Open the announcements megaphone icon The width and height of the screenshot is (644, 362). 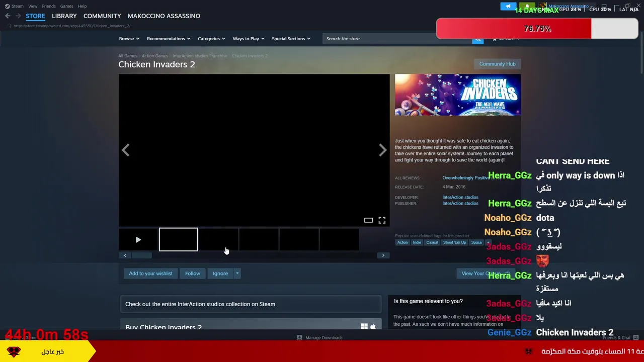(x=508, y=7)
